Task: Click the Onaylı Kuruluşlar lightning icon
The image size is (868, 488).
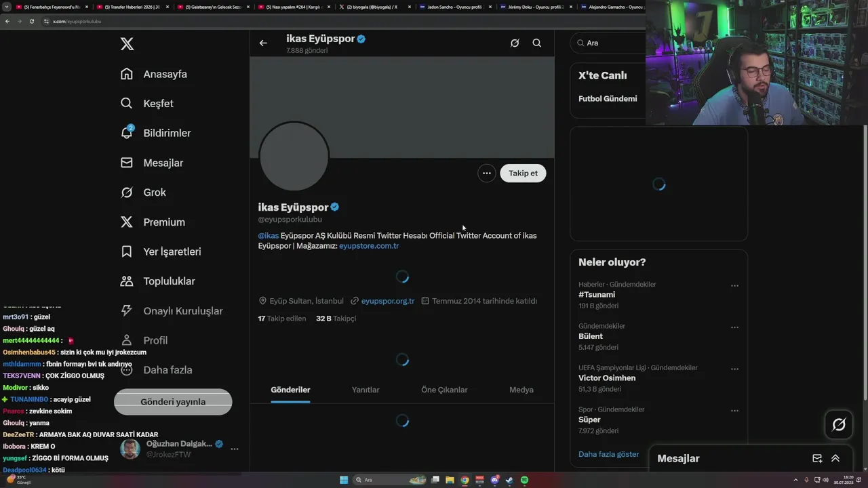Action: tap(127, 310)
